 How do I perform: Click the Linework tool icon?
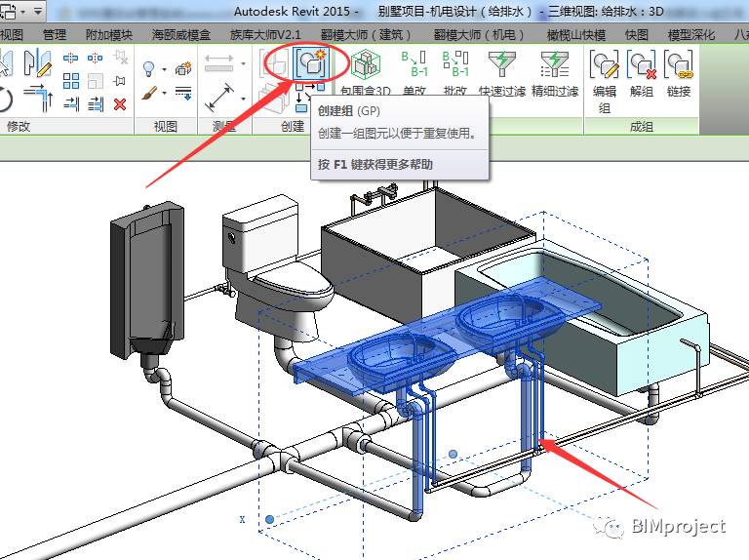pos(183,93)
